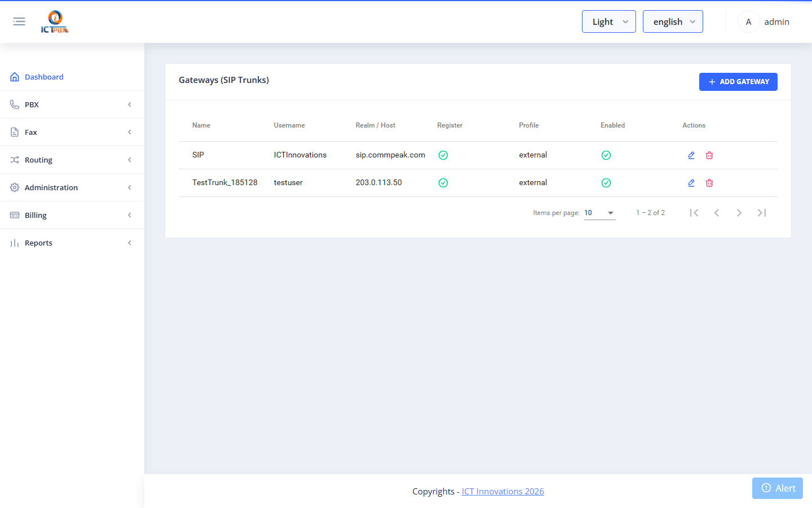This screenshot has height=508, width=812.
Task: Click the ICTPBX logo
Action: (55, 21)
